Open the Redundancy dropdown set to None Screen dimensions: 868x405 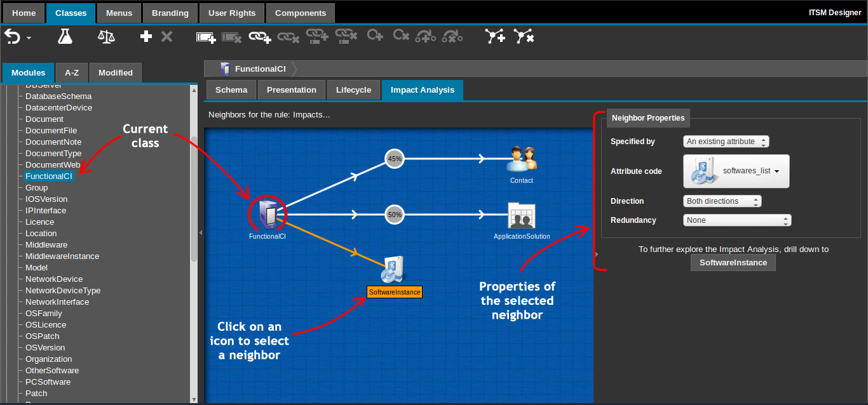[x=736, y=220]
